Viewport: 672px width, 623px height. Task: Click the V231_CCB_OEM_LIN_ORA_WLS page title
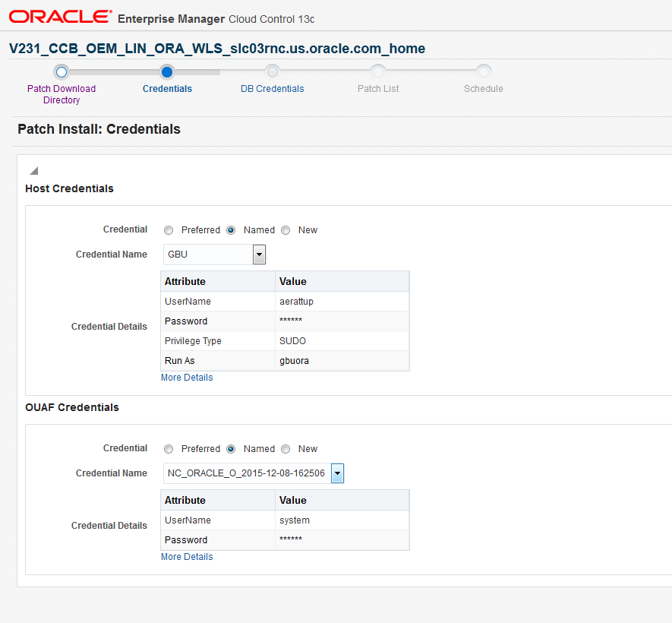click(217, 49)
